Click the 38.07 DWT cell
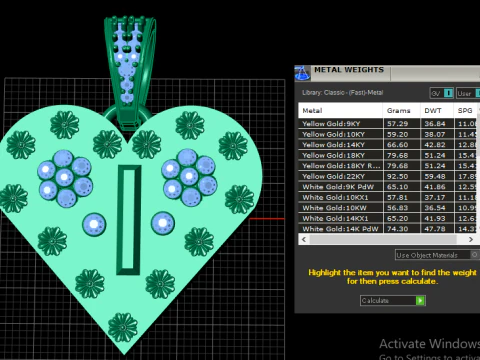 point(437,134)
